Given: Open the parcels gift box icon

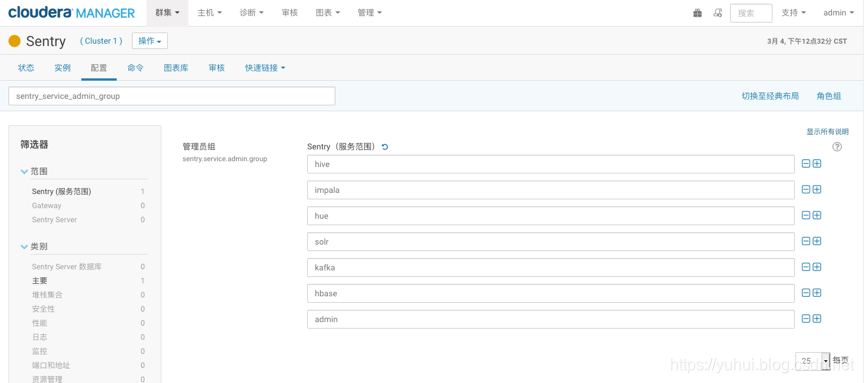Looking at the screenshot, I should tap(698, 13).
